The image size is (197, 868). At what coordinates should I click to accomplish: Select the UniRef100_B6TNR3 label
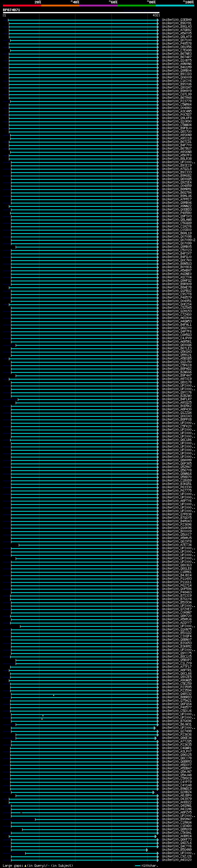(x=176, y=54)
